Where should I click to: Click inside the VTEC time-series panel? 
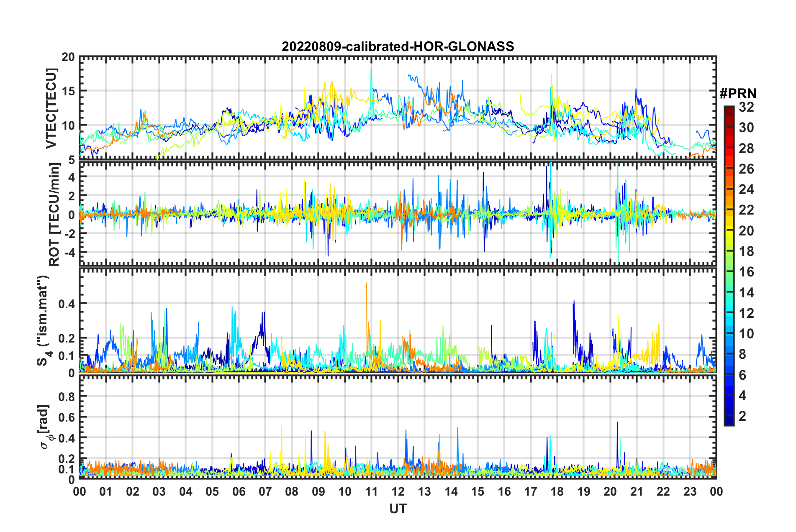click(x=398, y=108)
